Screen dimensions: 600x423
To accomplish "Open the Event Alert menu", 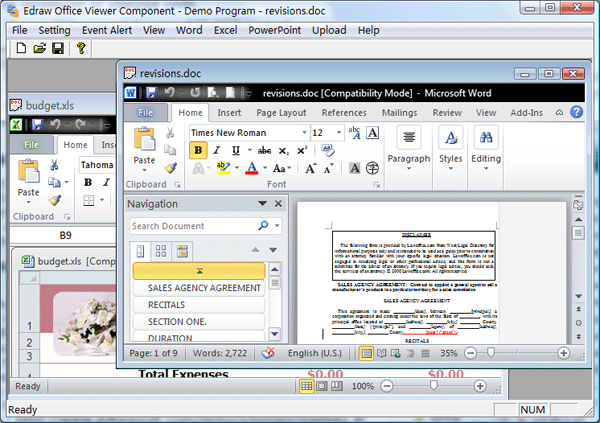I will tap(108, 30).
